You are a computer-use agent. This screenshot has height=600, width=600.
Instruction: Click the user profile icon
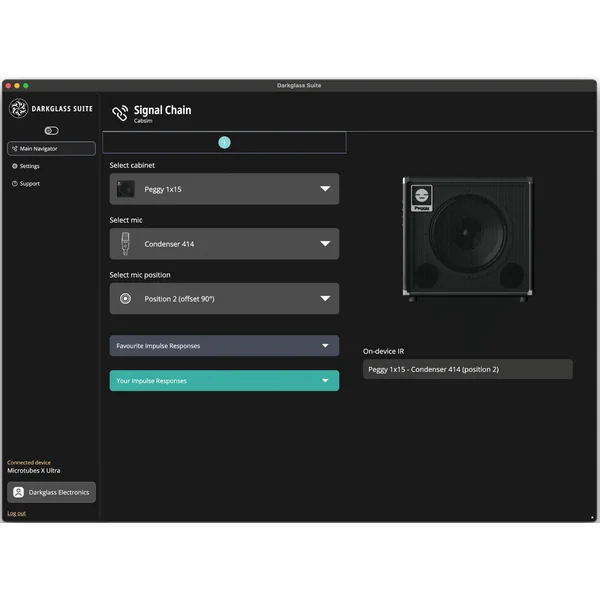[x=18, y=492]
